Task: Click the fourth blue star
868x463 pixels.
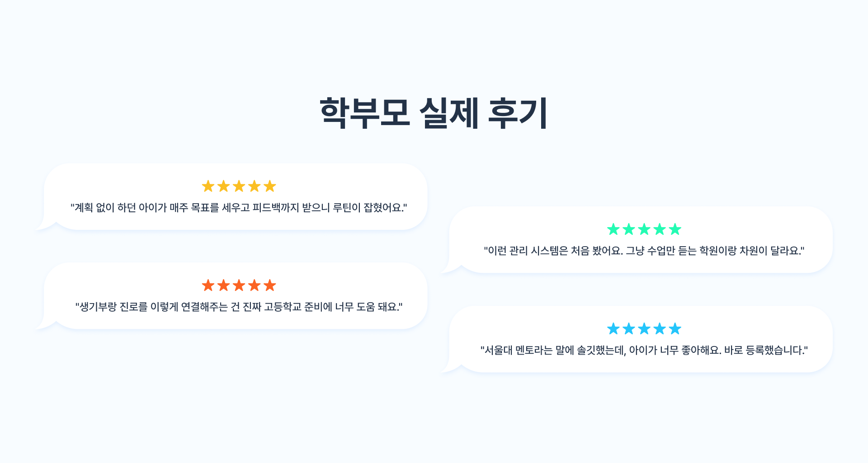Action: pyautogui.click(x=660, y=329)
